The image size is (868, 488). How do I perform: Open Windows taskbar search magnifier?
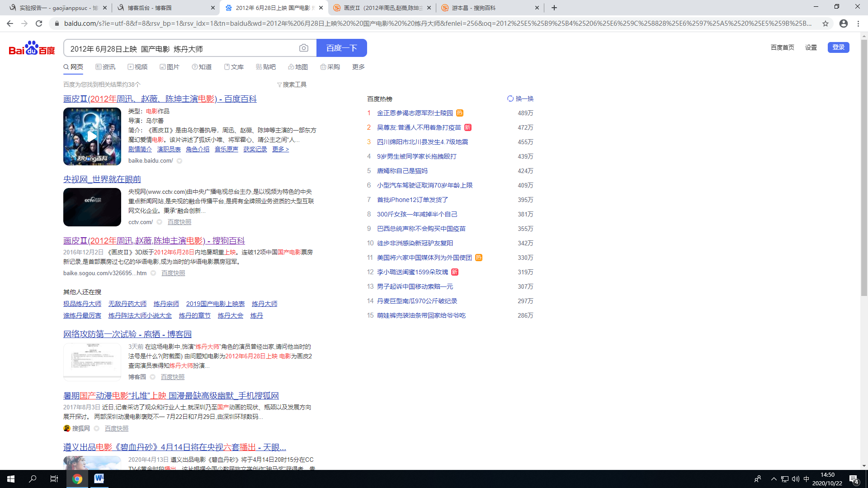point(33,479)
